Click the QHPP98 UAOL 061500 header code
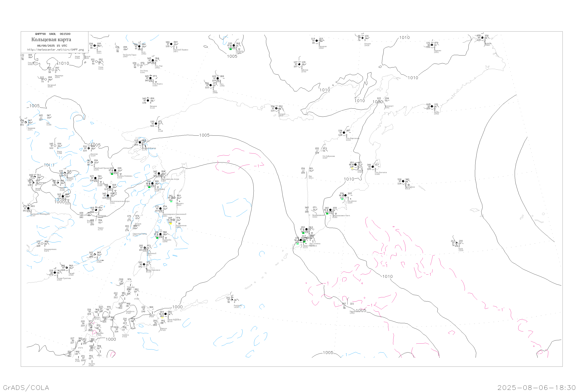The height and width of the screenshot is (392, 588). (53, 34)
